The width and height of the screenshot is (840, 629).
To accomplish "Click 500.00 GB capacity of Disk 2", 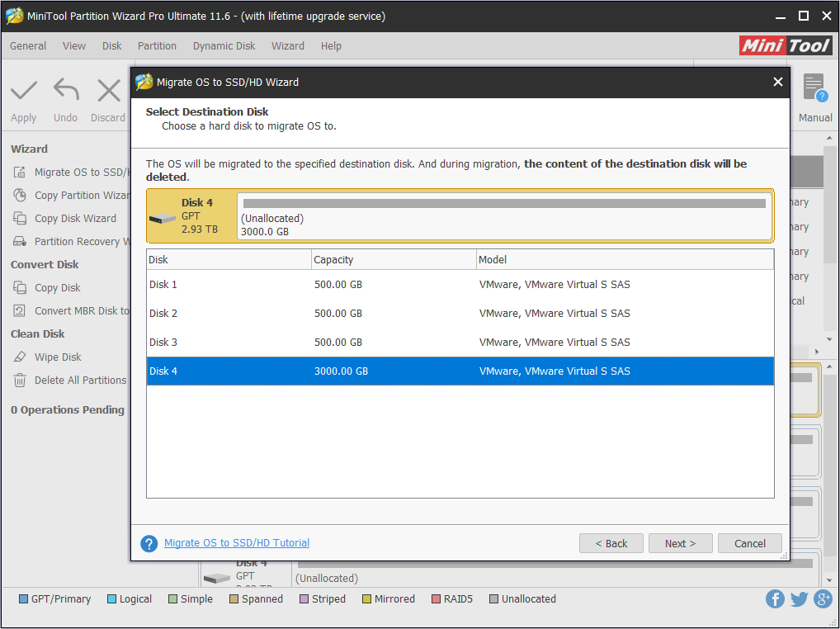I will (x=338, y=314).
